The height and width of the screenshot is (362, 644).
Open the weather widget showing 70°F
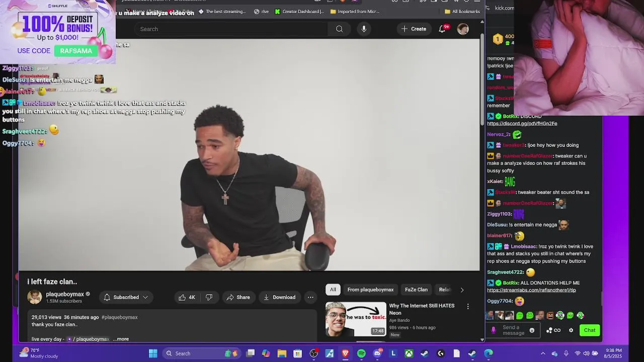[39, 353]
